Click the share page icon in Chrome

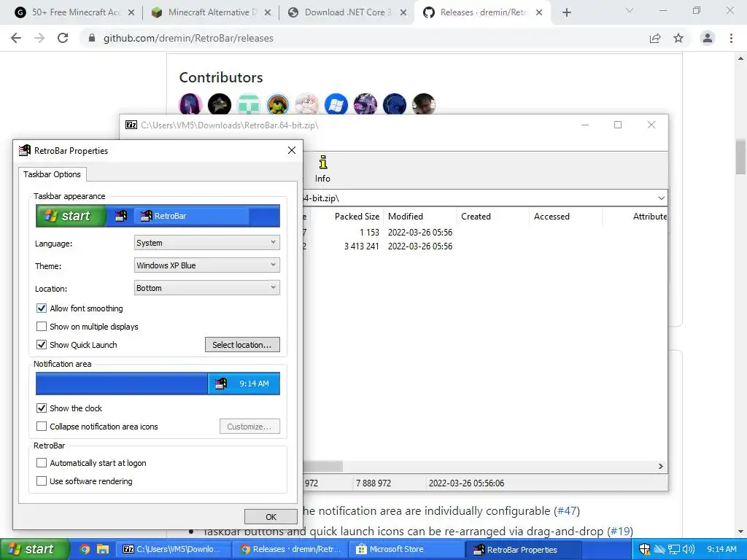pos(655,38)
